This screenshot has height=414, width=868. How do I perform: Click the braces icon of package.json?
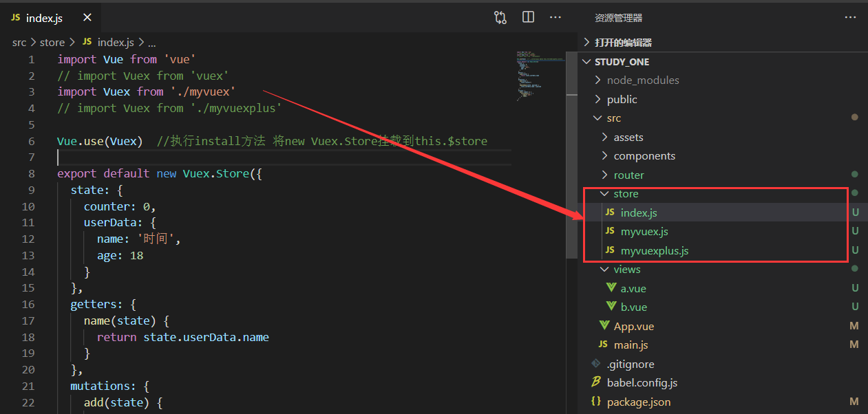[x=596, y=402]
